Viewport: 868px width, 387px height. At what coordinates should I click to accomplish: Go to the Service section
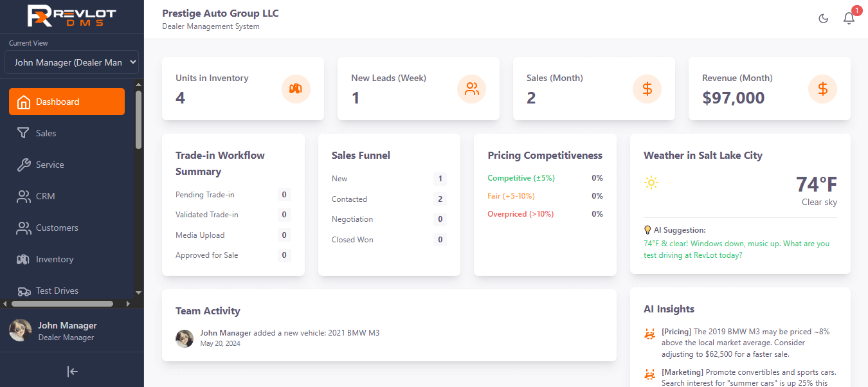tap(50, 165)
